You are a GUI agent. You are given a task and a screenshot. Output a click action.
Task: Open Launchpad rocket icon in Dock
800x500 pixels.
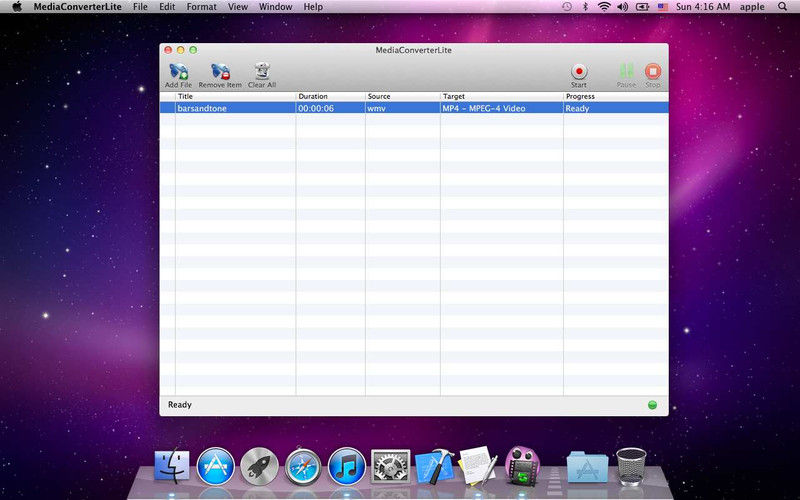pyautogui.click(x=259, y=466)
